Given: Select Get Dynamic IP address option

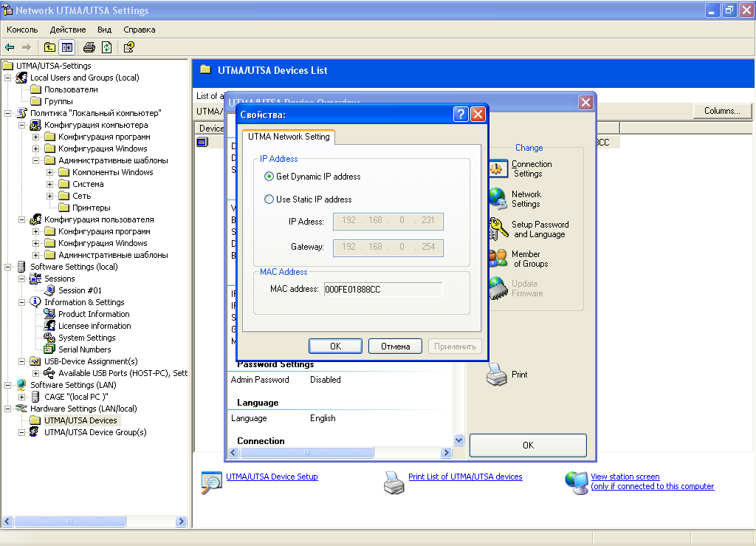Looking at the screenshot, I should pos(269,177).
